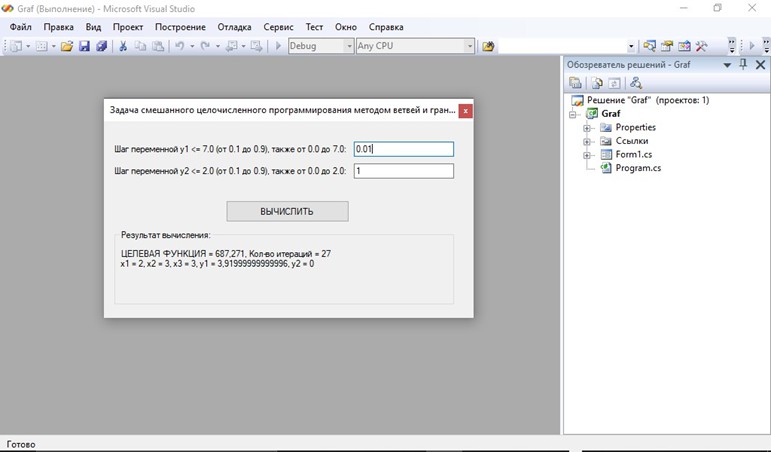Open the Справка menu

[x=386, y=27]
